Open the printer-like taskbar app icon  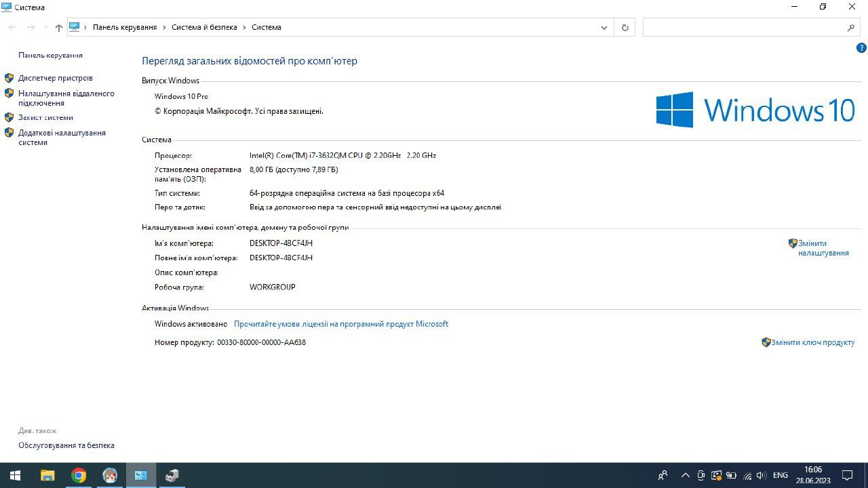click(172, 475)
